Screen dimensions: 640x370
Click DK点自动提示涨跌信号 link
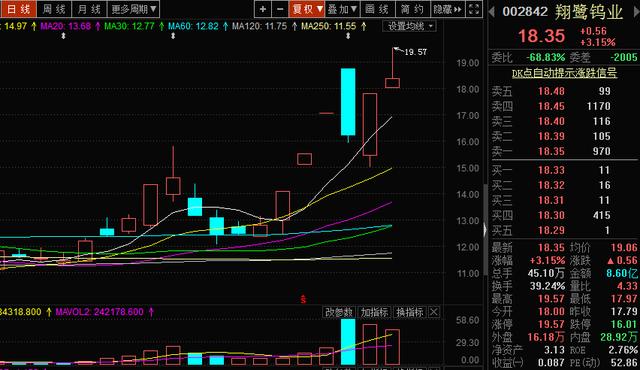[x=564, y=73]
